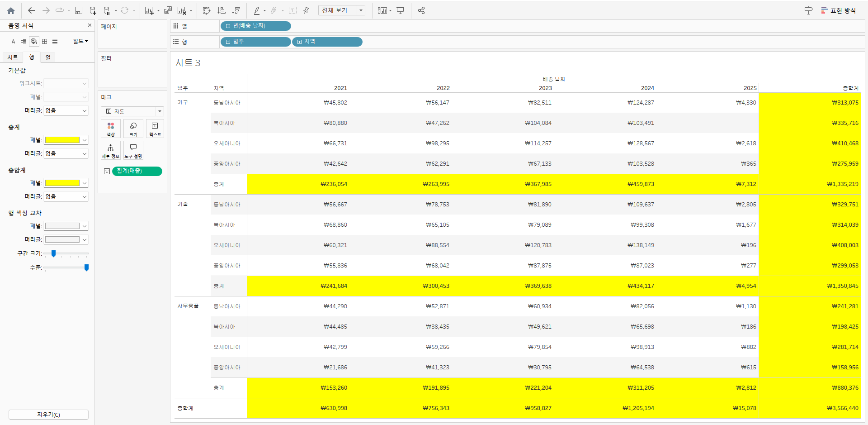This screenshot has height=425, width=868.
Task: Select the 합계(매출) marks pill
Action: (x=137, y=171)
